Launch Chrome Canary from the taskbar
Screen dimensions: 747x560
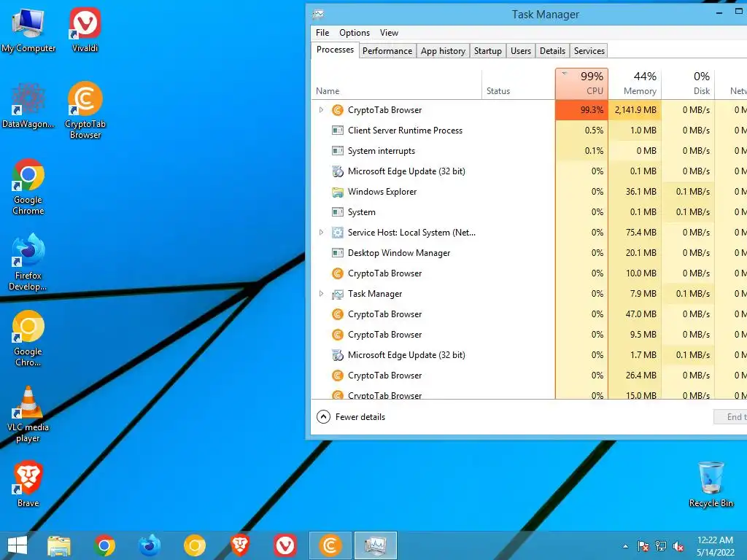coord(194,545)
